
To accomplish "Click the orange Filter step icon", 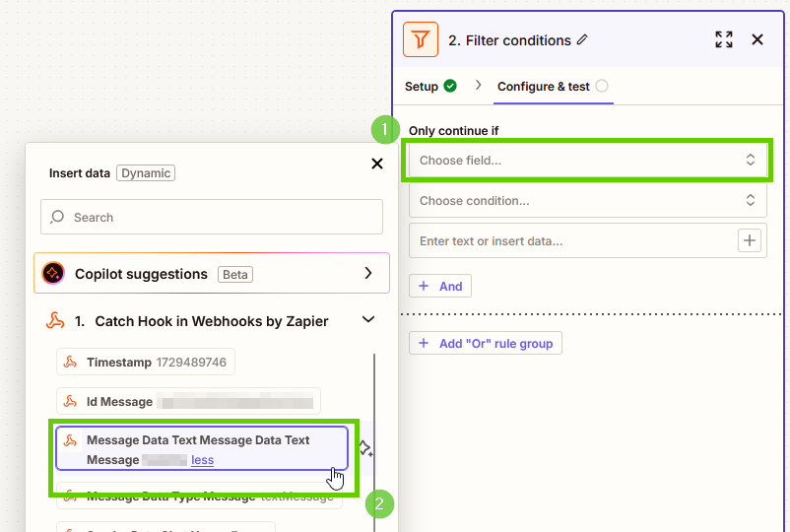I will 421,40.
